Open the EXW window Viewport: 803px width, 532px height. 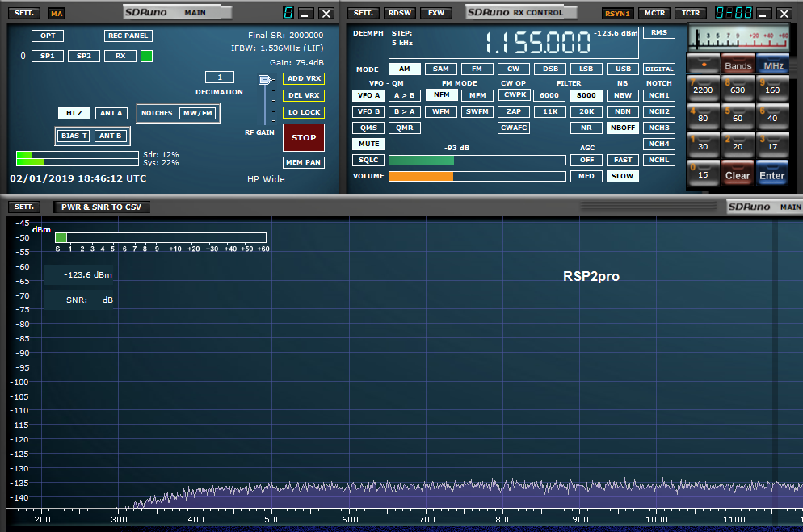tap(435, 13)
